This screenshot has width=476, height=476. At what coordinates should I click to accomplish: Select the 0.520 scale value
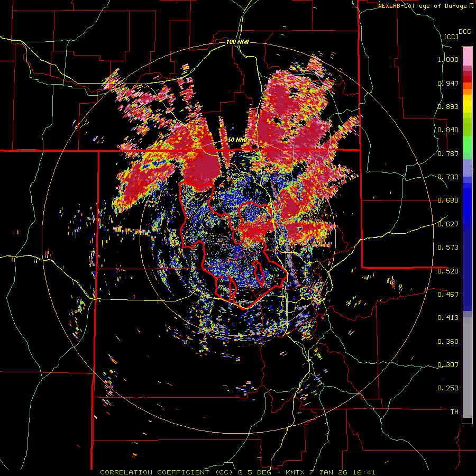448,271
